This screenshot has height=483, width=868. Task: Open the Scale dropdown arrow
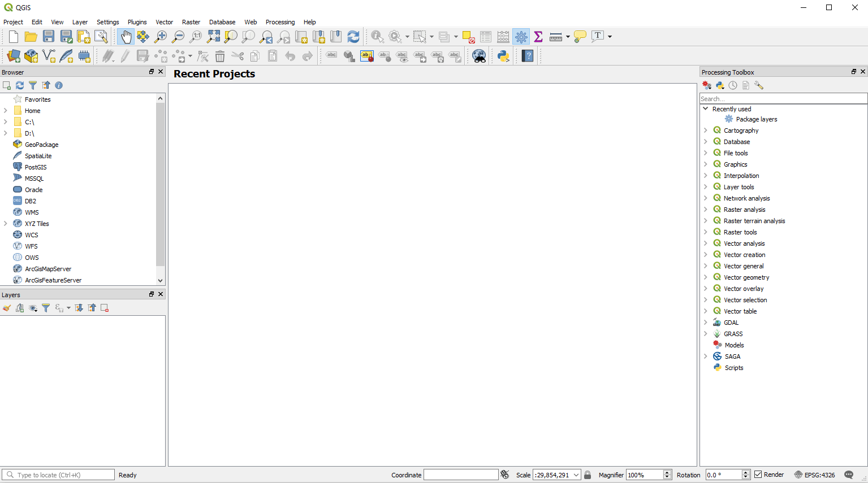(x=576, y=475)
